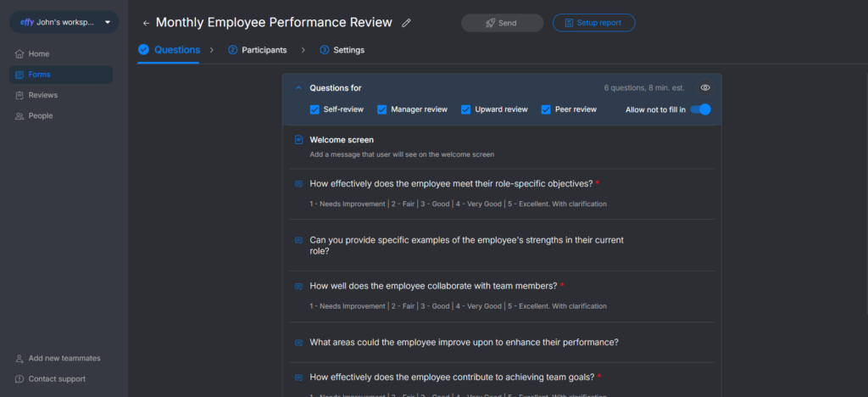This screenshot has width=868, height=397.
Task: Click the Home icon in the sidebar
Action: tap(19, 54)
